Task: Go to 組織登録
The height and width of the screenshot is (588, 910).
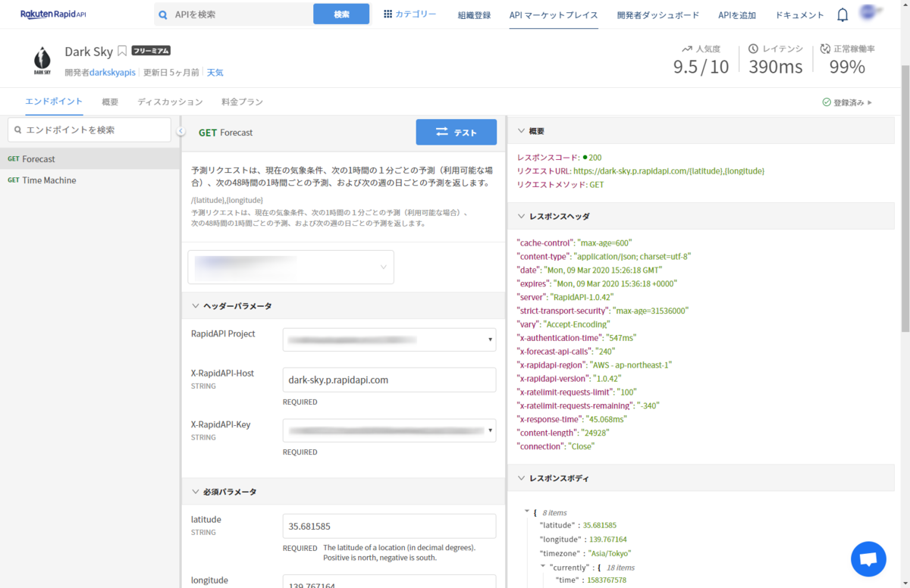Action: 474,15
